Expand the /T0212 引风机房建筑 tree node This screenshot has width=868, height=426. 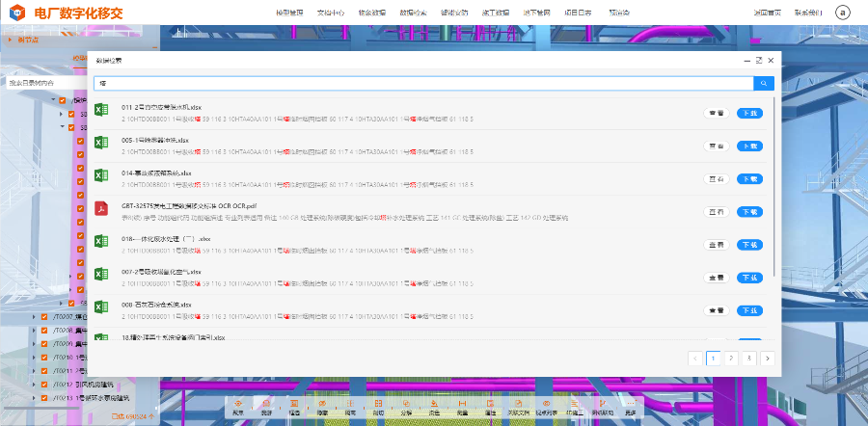pos(34,384)
